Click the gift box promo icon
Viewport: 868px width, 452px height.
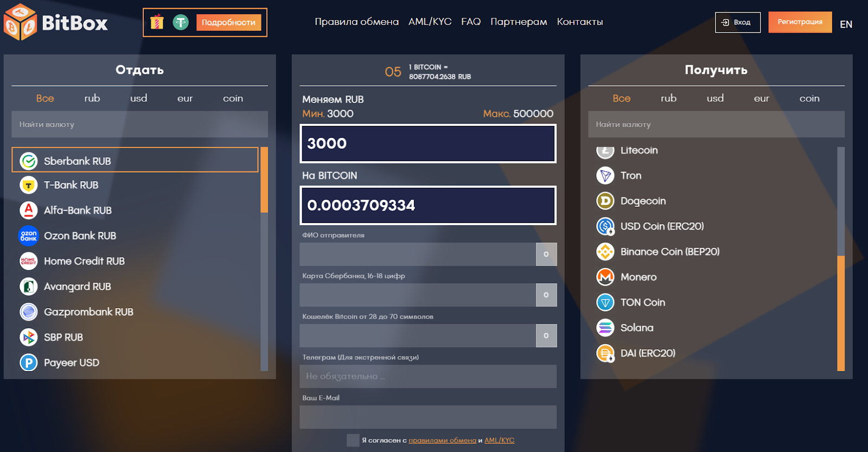point(157,22)
